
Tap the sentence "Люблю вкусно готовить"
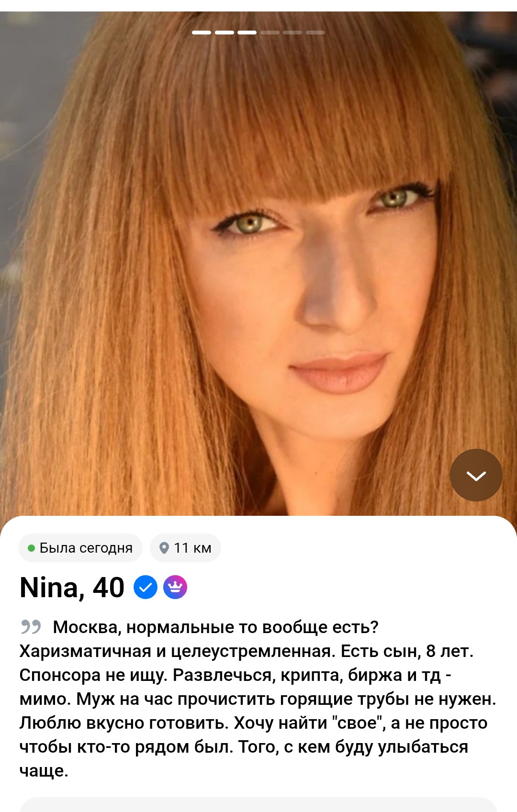click(x=124, y=723)
